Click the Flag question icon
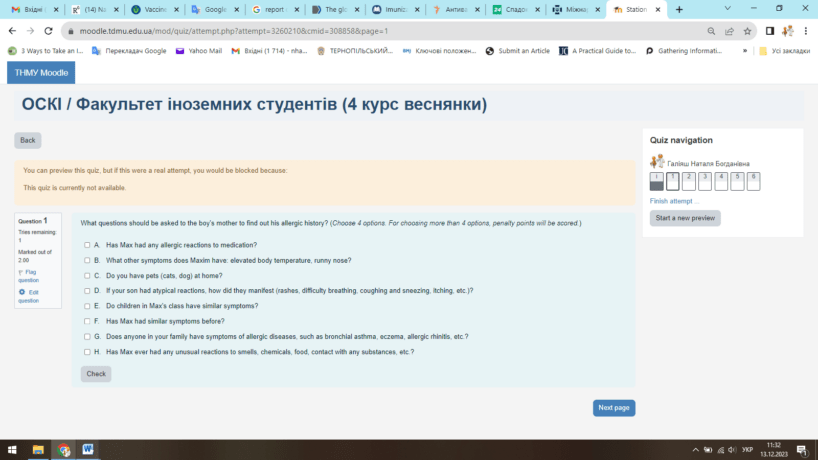The image size is (818, 460). coord(21,272)
